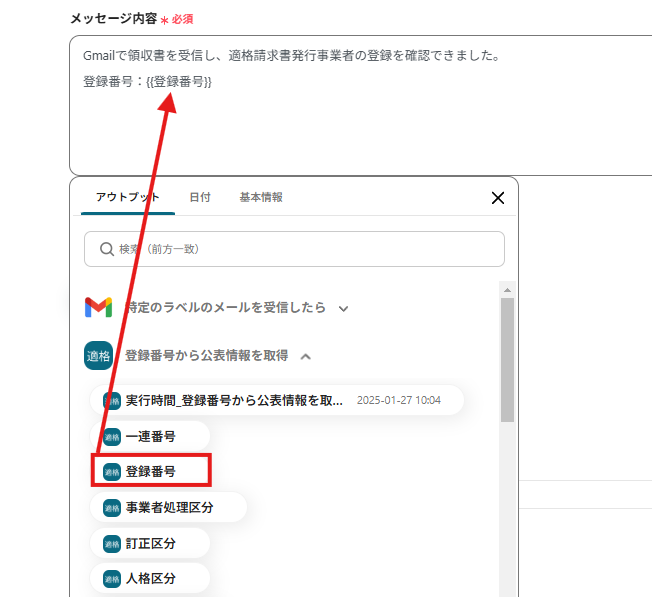Insert the 人格区分 output

pyautogui.click(x=150, y=579)
